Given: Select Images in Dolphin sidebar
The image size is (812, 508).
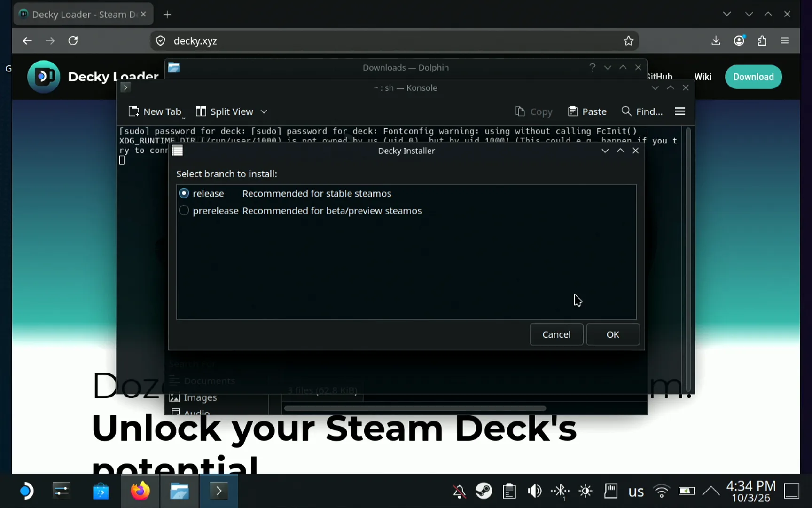Looking at the screenshot, I should (x=200, y=397).
